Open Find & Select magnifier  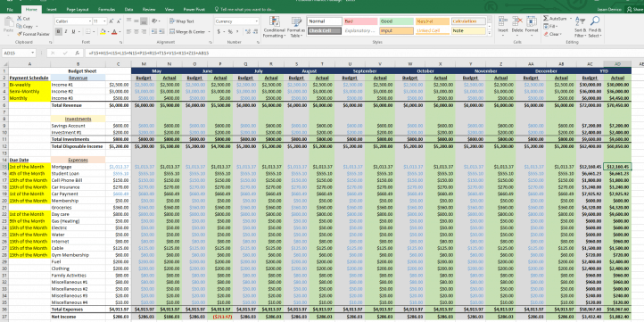coord(595,27)
